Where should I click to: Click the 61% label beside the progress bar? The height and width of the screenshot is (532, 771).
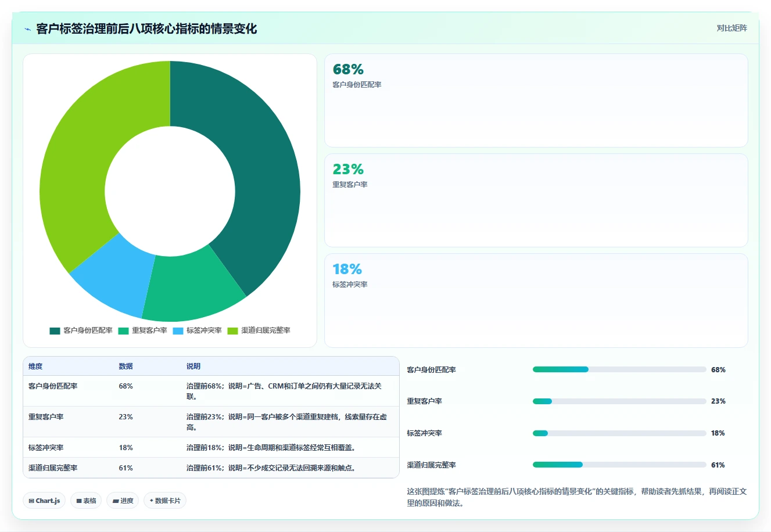(718, 465)
